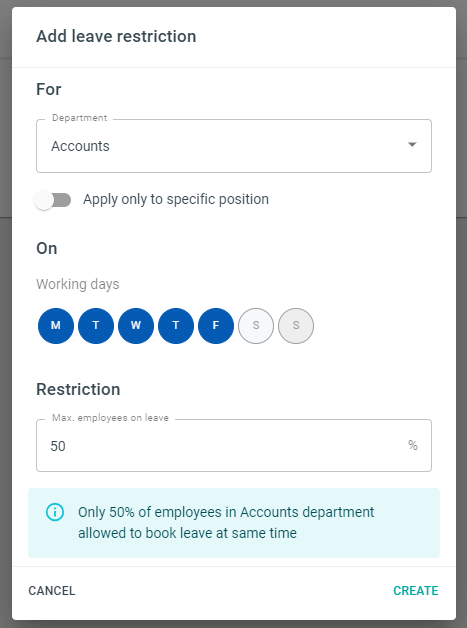The image size is (467, 628).
Task: Open the Department dropdown showing Accounts
Action: [x=234, y=146]
